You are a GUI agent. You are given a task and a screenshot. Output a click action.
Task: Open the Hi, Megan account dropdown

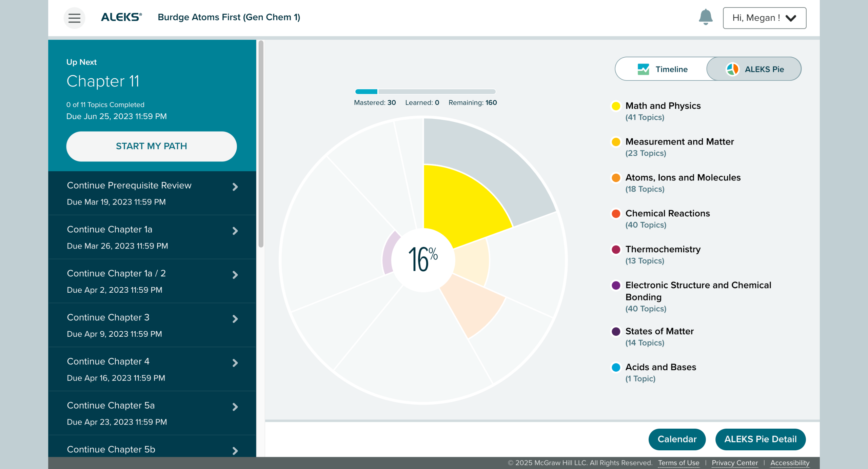coord(764,18)
